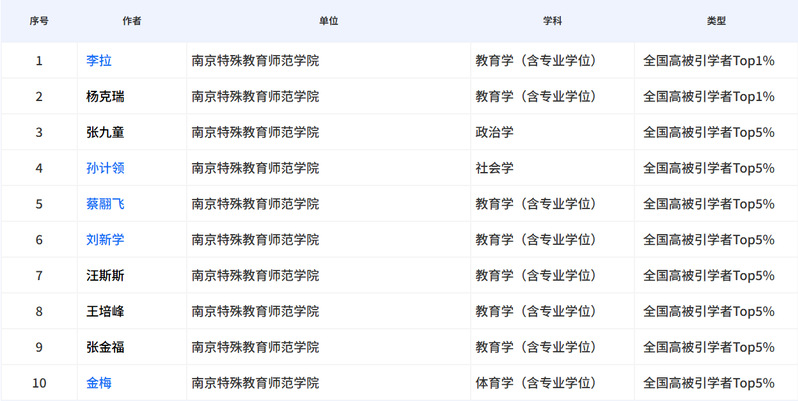Click 政治学 subject cell in row 3
The height and width of the screenshot is (401, 798).
click(495, 132)
